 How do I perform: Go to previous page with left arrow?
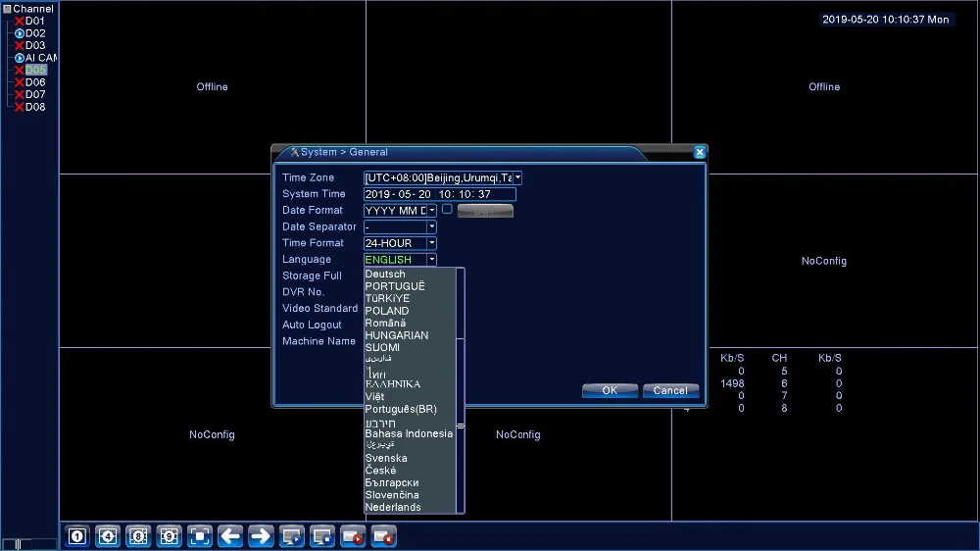coord(230,536)
